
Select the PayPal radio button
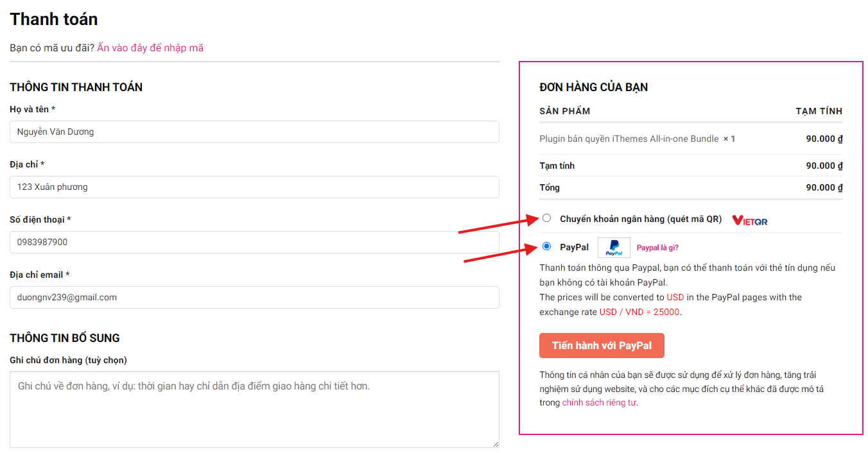point(546,246)
